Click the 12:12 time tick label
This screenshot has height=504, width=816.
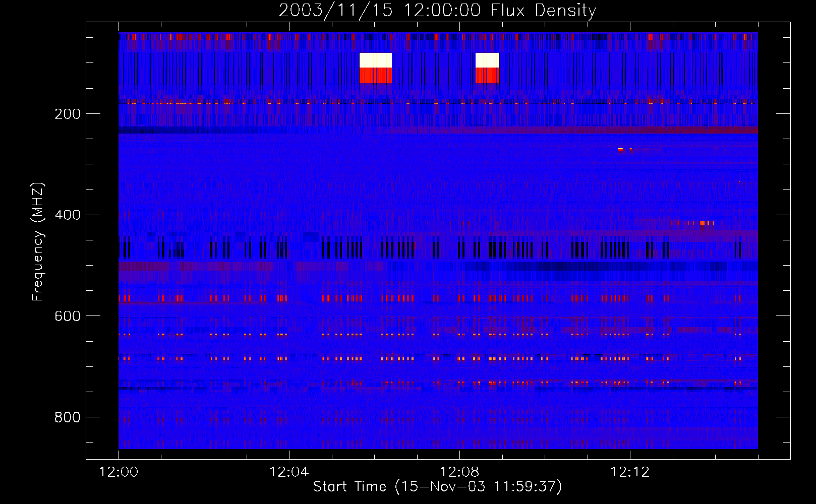(630, 472)
